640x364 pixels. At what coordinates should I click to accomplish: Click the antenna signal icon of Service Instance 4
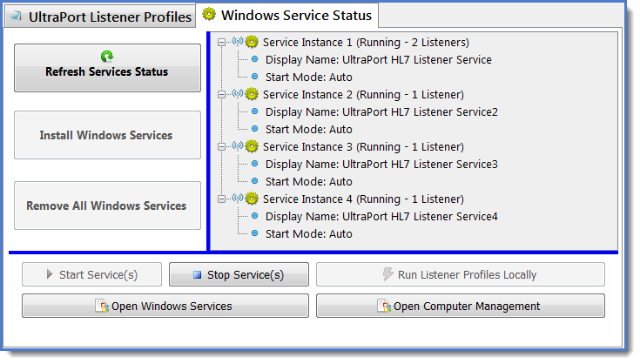click(238, 199)
